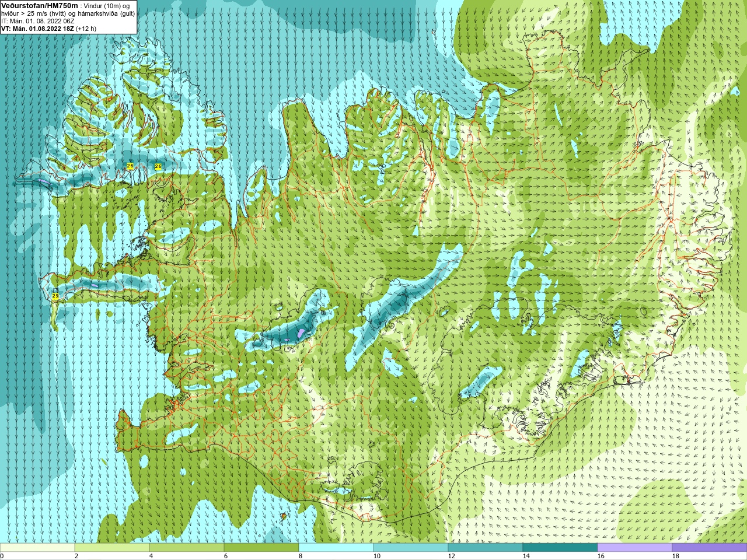Click the left yellow 26 gust marker
The image size is (747, 560).
[x=130, y=166]
